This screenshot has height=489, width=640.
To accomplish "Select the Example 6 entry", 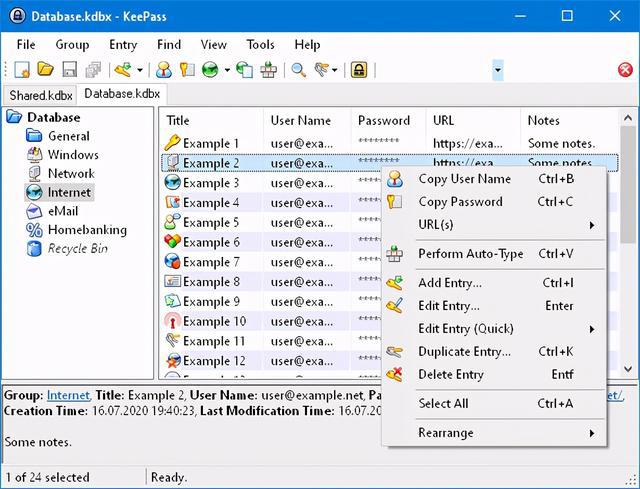I will [x=211, y=242].
